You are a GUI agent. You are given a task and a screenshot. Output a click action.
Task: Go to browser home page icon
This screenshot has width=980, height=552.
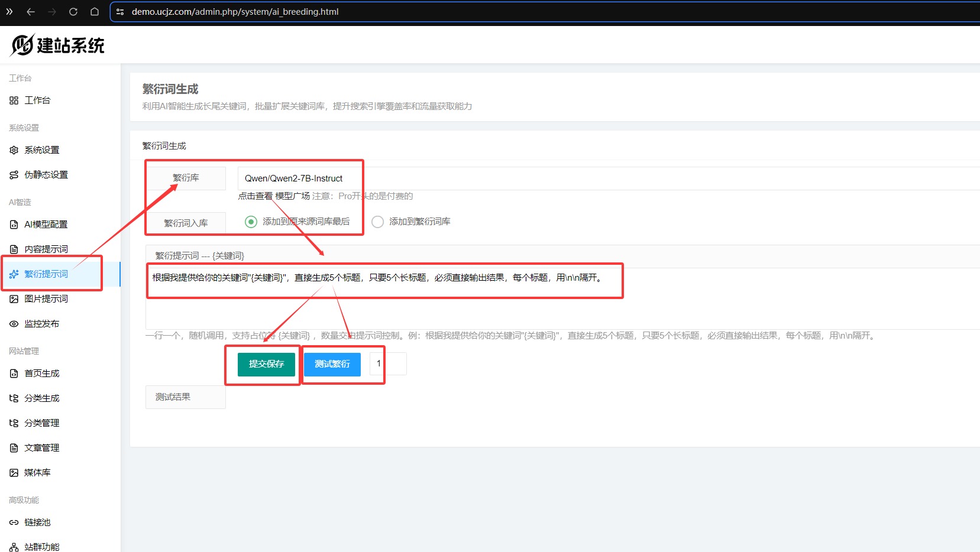click(x=95, y=12)
